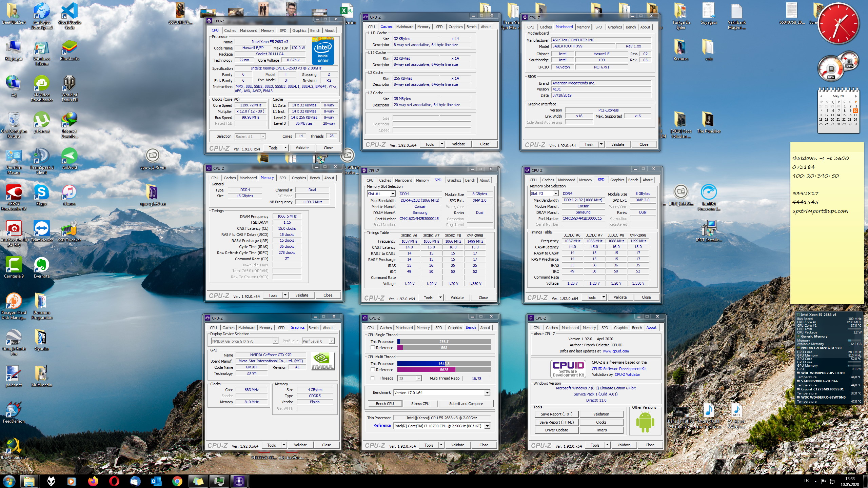
Task: Open CPUID Software Development Kit link
Action: coord(618,369)
